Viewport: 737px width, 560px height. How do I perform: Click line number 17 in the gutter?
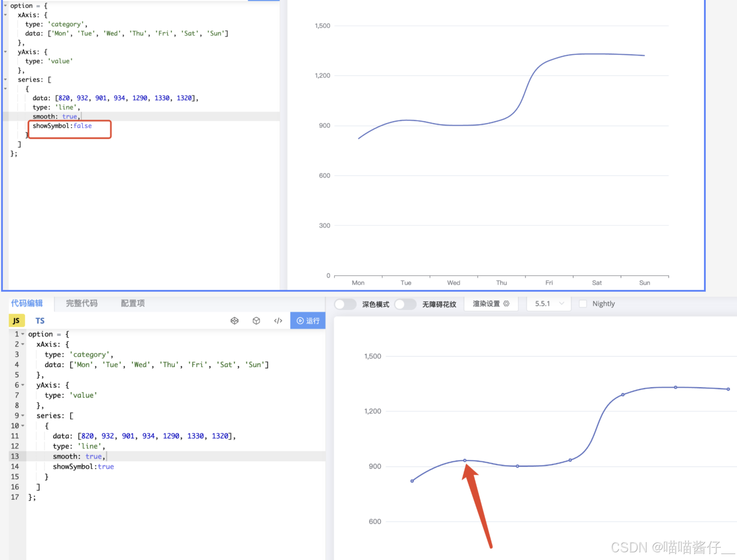tap(15, 497)
